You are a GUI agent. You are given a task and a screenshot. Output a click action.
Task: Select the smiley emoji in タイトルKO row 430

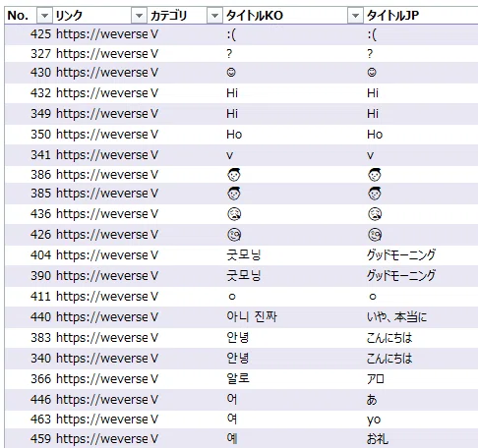(231, 73)
